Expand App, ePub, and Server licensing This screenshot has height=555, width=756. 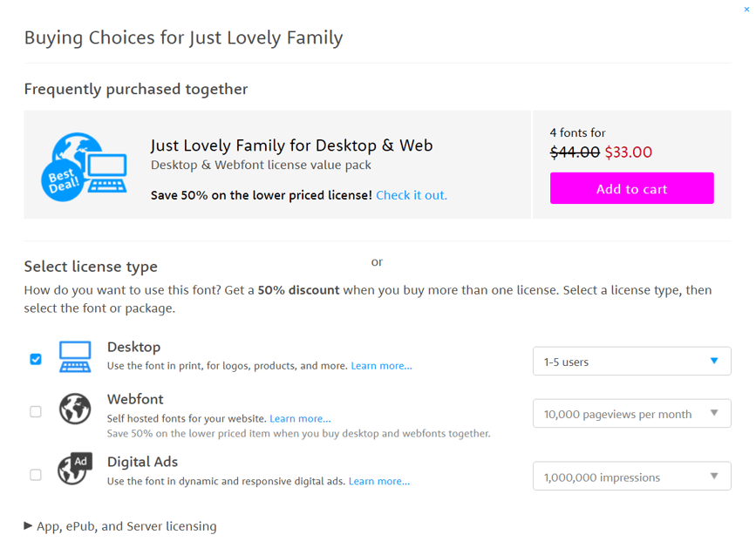click(x=120, y=526)
